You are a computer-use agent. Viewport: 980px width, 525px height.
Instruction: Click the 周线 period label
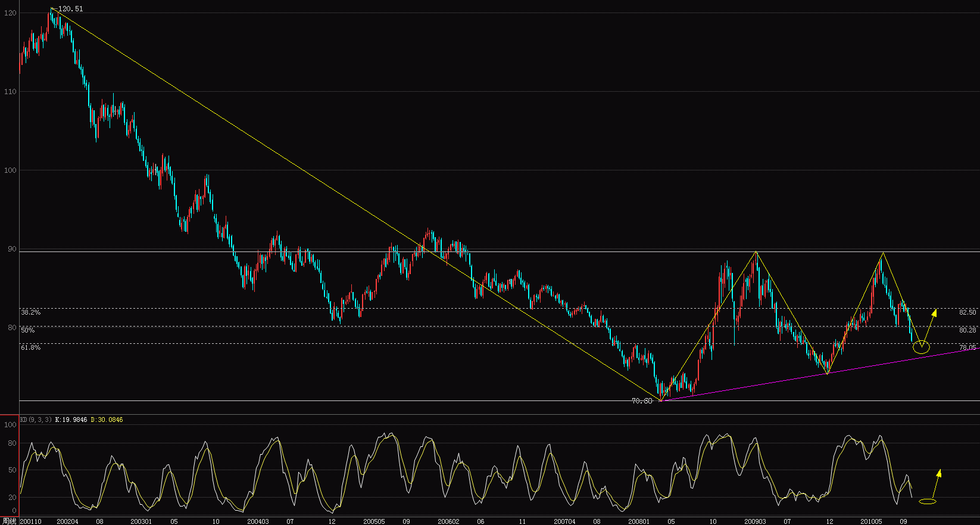[9, 521]
